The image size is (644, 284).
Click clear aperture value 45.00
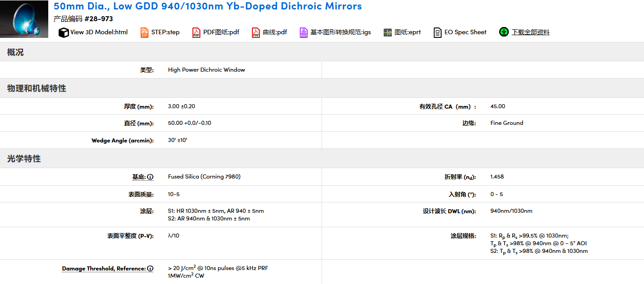[x=498, y=106]
